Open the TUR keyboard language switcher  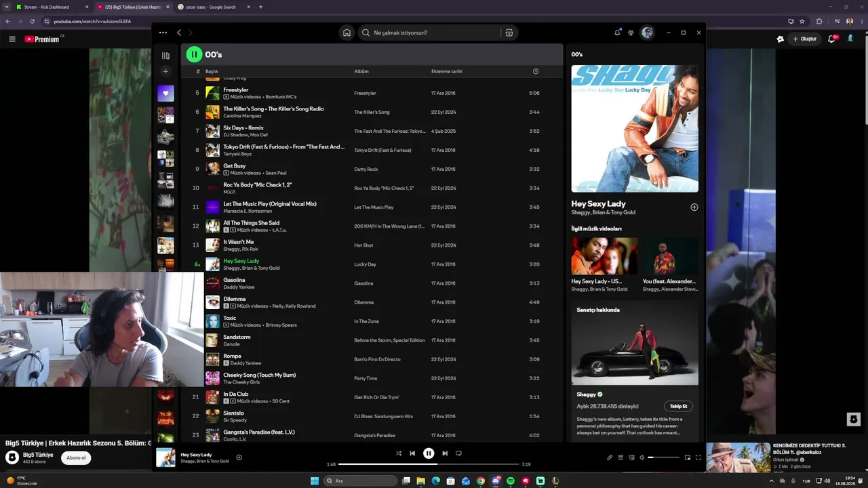point(806,481)
